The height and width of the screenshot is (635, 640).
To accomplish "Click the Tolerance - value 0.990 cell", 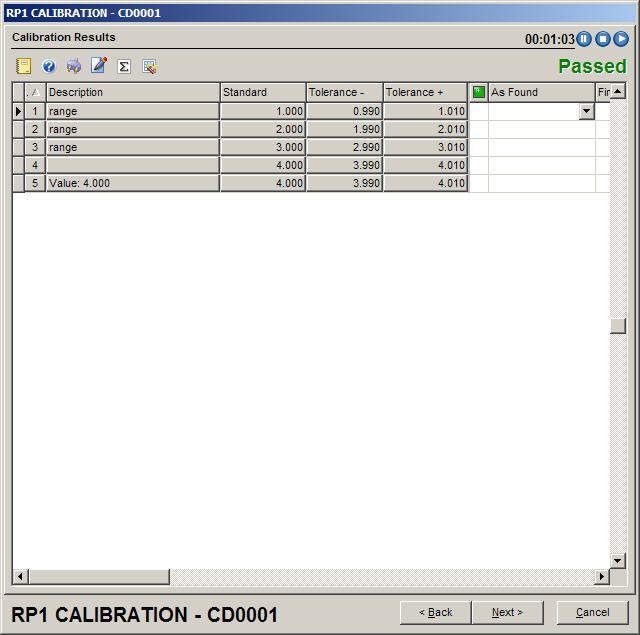I will tap(344, 111).
